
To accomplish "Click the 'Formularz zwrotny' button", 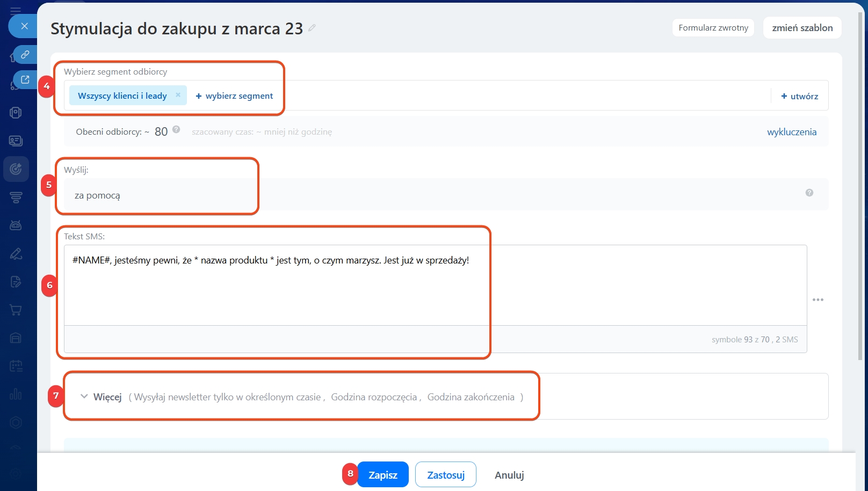I will pyautogui.click(x=713, y=28).
